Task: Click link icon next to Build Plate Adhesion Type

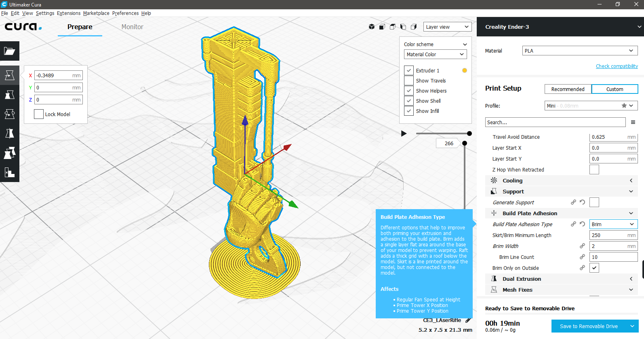Action: coord(573,224)
